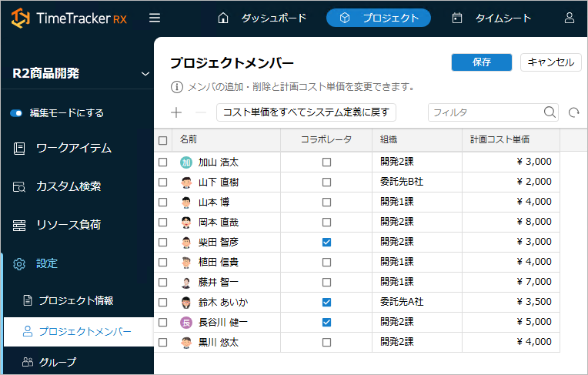Click avatar icon of 加山 浩太

pyautogui.click(x=185, y=162)
